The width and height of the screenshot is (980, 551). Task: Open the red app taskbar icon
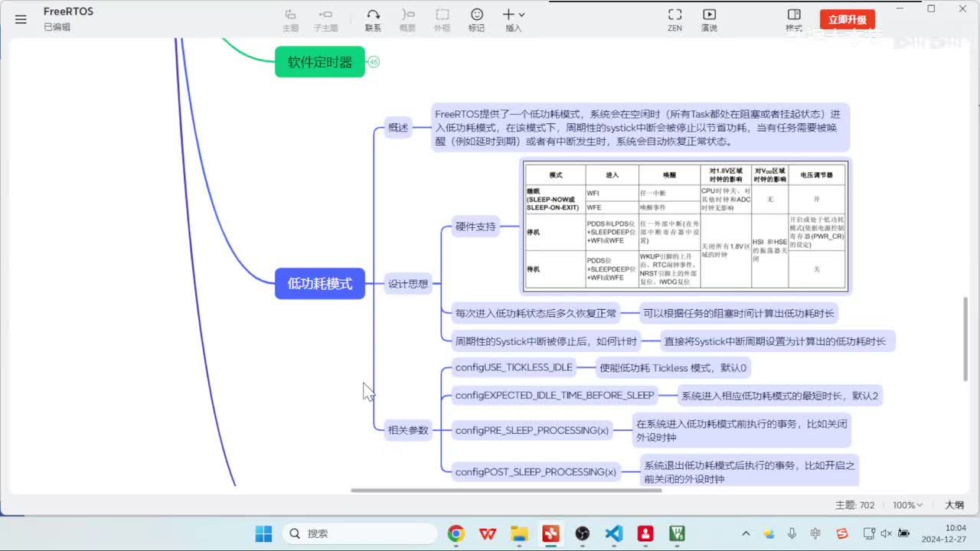pyautogui.click(x=645, y=533)
